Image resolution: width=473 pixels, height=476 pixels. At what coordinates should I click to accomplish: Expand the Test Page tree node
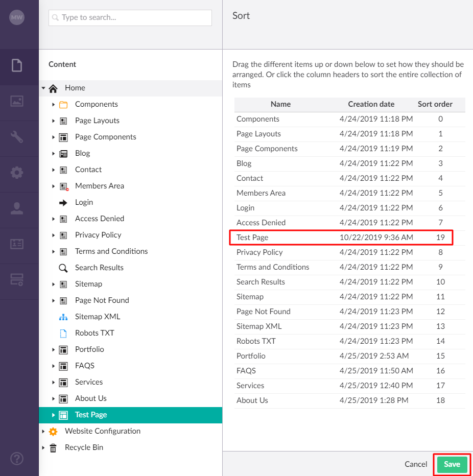tap(54, 415)
